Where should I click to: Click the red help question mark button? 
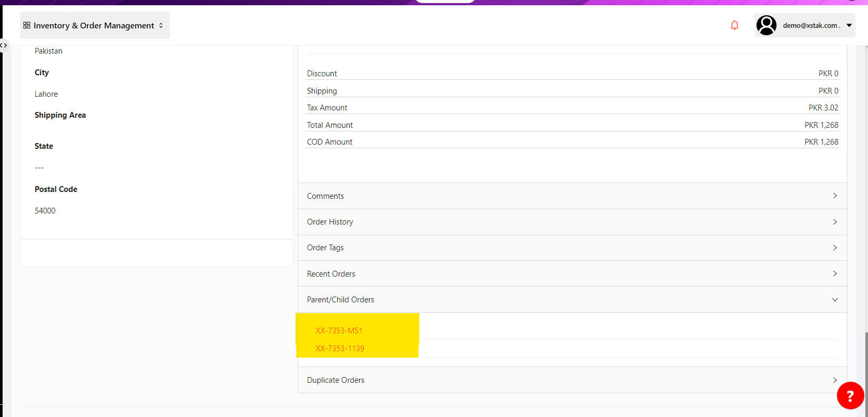(x=850, y=395)
